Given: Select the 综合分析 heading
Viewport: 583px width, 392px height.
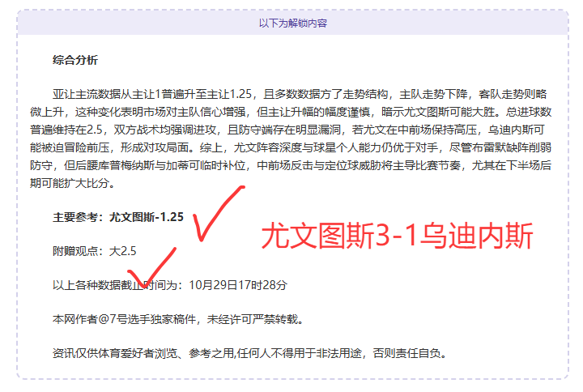Looking at the screenshot, I should pyautogui.click(x=75, y=61).
